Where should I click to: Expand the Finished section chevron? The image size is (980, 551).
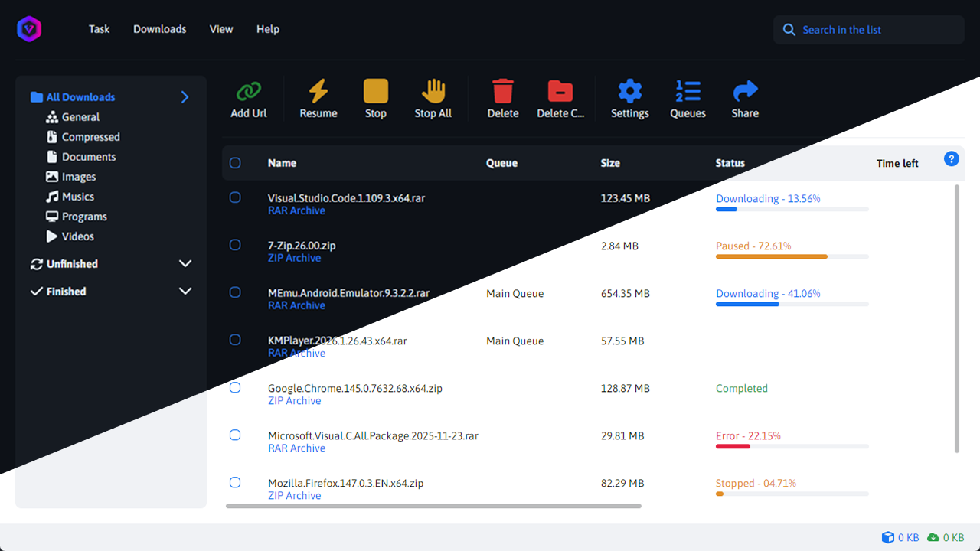[x=185, y=292]
